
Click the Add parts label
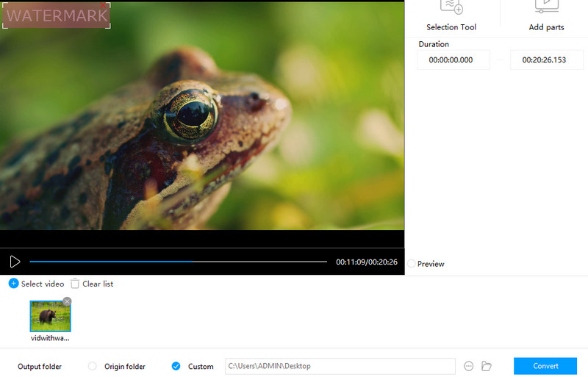pos(546,27)
